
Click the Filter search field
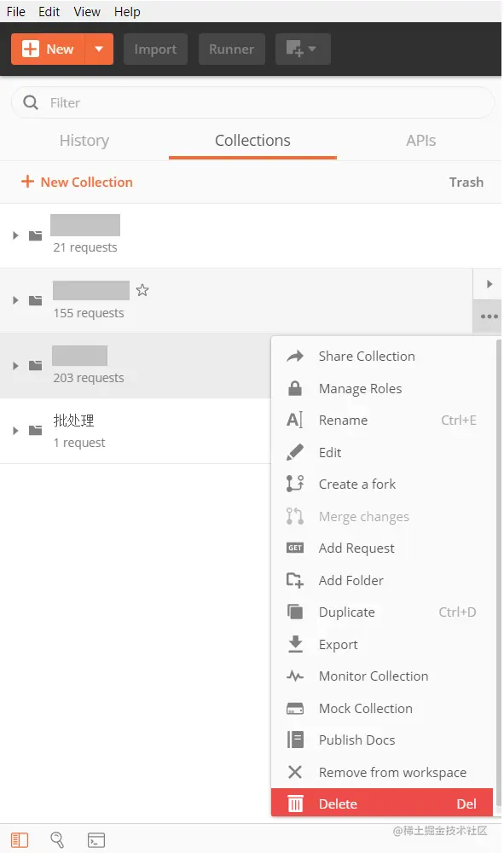click(x=252, y=103)
